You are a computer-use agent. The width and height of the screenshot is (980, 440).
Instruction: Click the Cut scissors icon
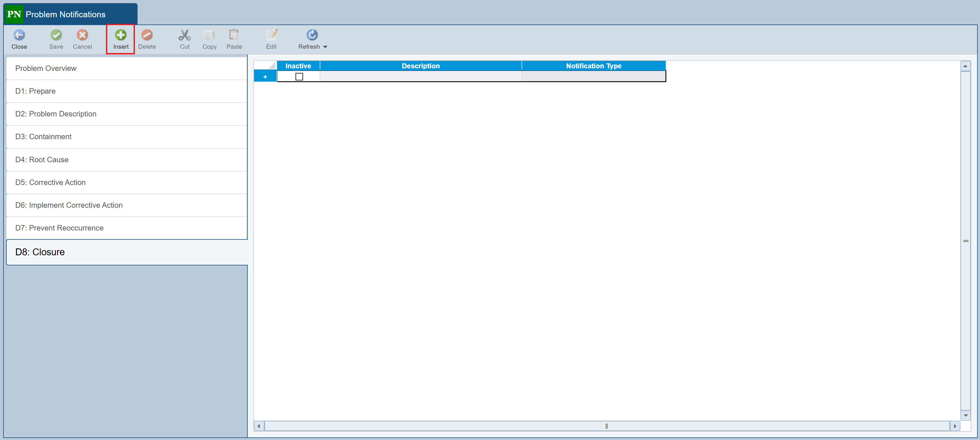tap(185, 35)
